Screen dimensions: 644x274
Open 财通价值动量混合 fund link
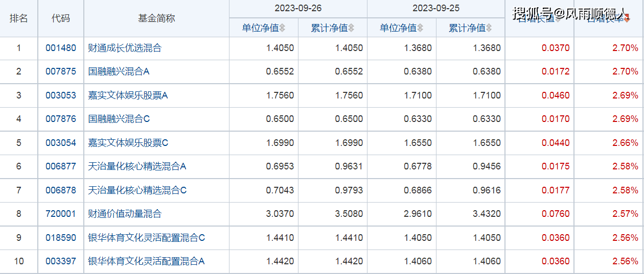[125, 214]
